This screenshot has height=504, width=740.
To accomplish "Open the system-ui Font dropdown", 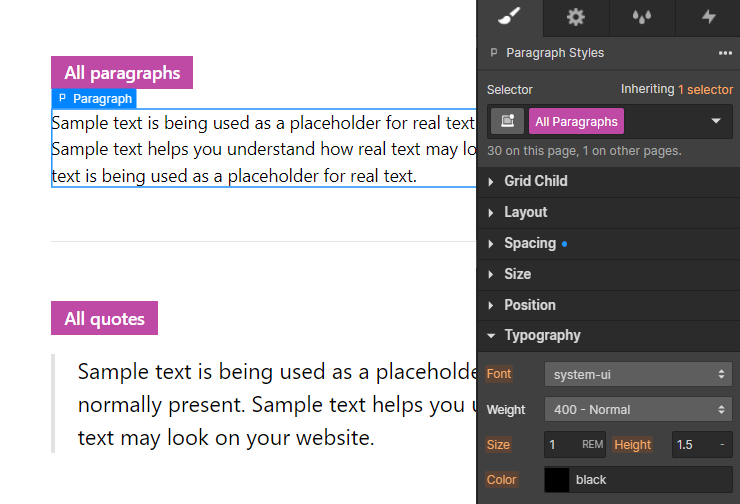I will tap(638, 374).
